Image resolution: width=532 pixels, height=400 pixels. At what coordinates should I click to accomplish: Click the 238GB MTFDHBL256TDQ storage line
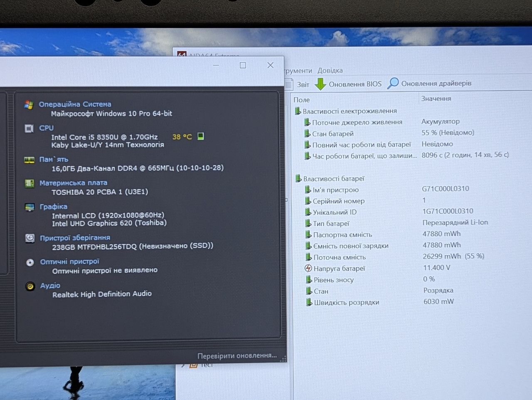point(133,246)
